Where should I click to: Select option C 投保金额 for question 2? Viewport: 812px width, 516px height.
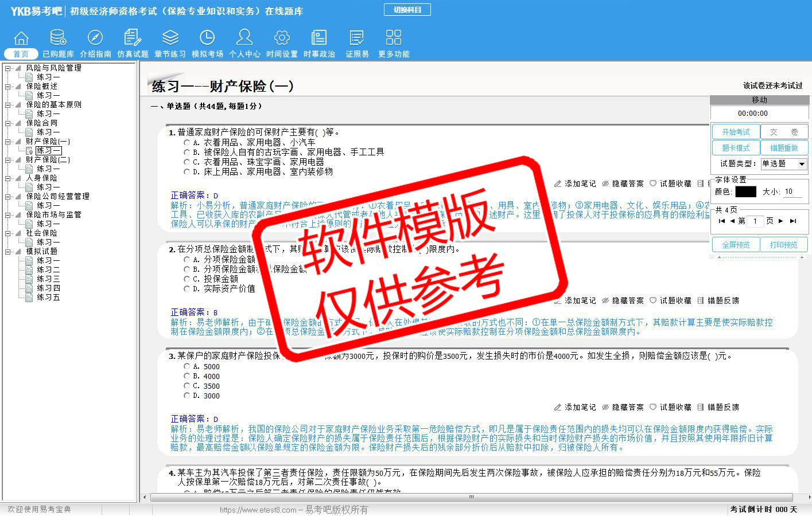point(187,279)
